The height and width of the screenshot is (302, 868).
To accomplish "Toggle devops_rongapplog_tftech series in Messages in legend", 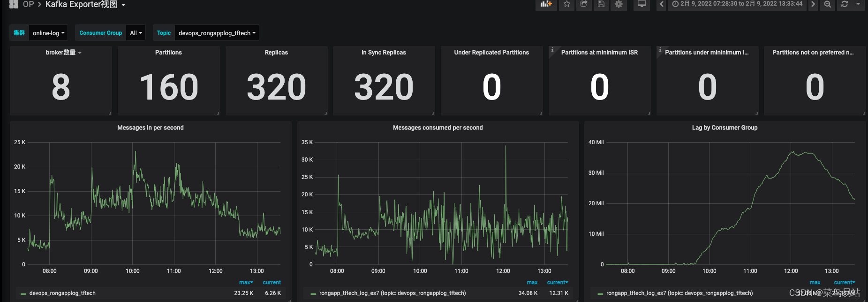I will click(62, 293).
